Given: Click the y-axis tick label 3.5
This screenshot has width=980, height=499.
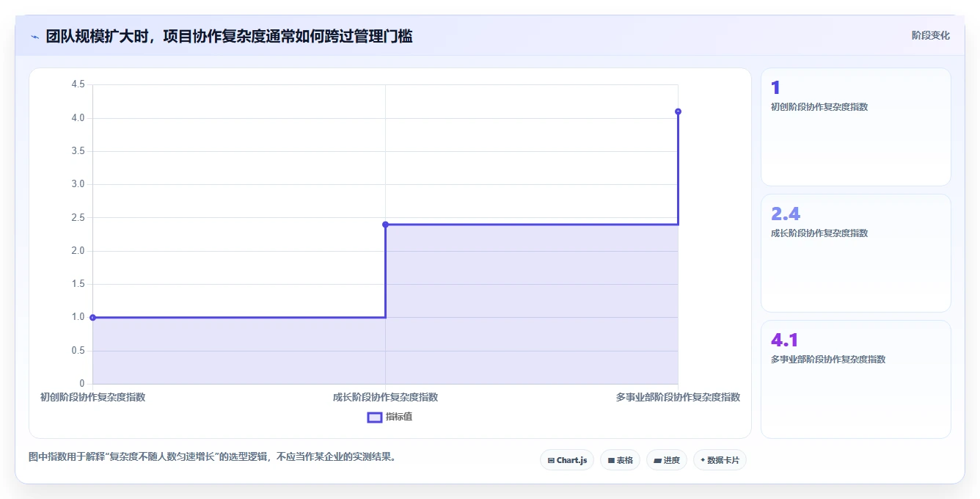Looking at the screenshot, I should point(78,151).
